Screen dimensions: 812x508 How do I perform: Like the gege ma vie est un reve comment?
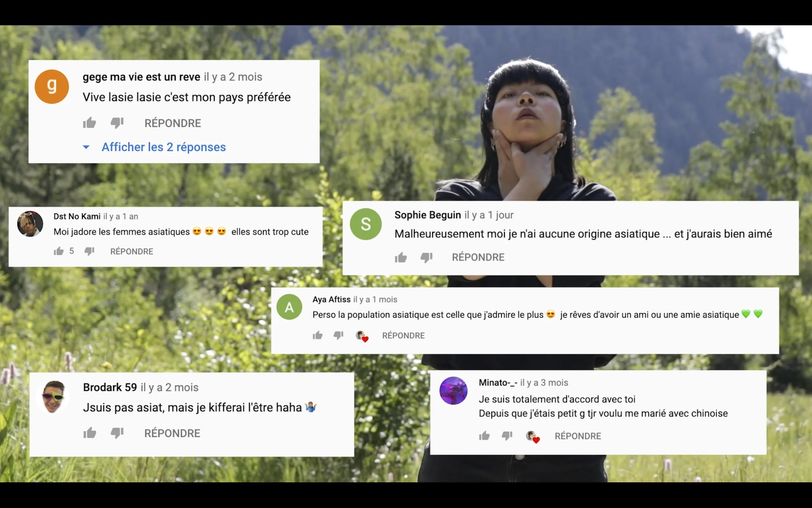(89, 123)
